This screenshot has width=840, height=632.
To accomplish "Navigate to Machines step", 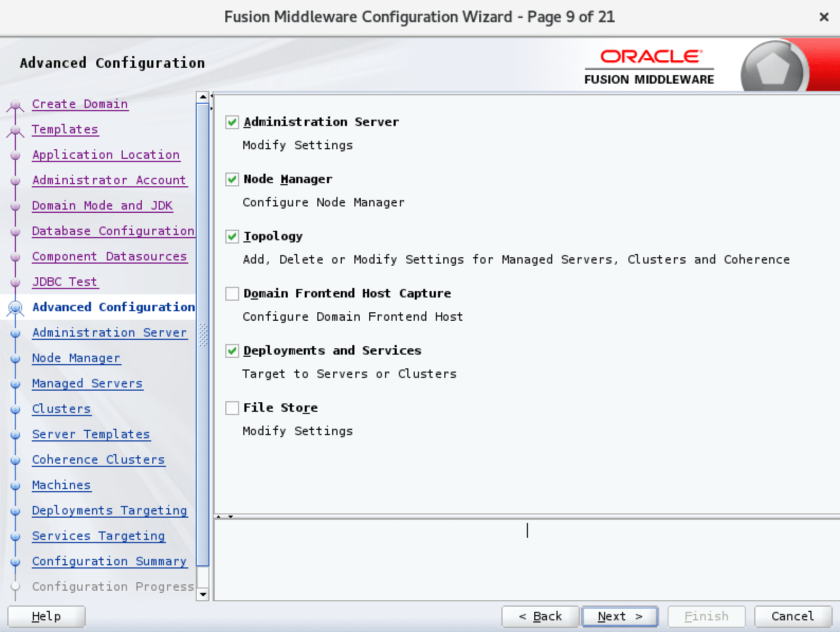I will [61, 485].
